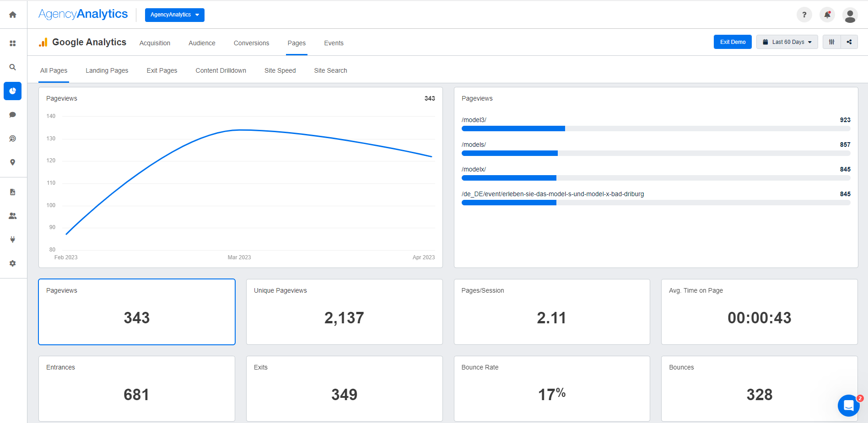Open the location pin sidebar icon

[13, 162]
